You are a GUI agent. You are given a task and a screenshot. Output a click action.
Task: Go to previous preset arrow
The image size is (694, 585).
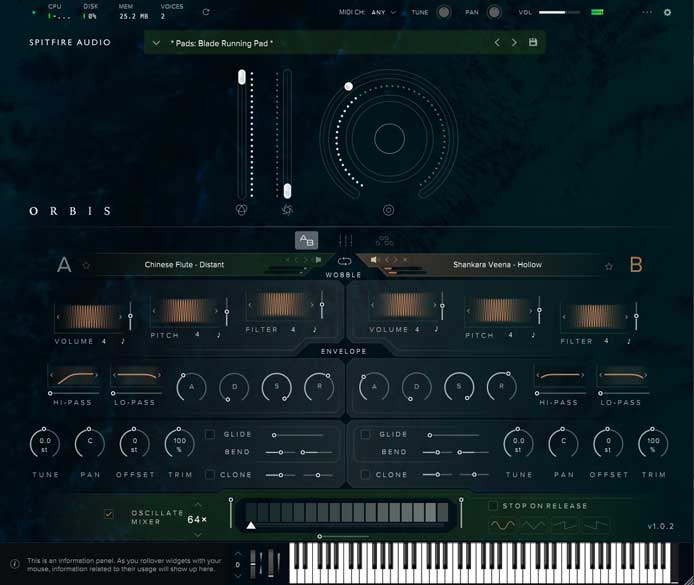pos(497,42)
